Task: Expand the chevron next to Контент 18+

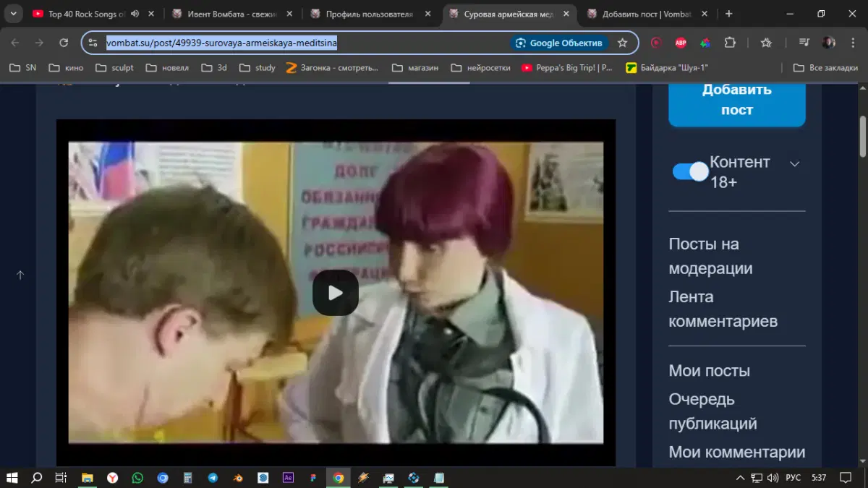Action: point(794,163)
